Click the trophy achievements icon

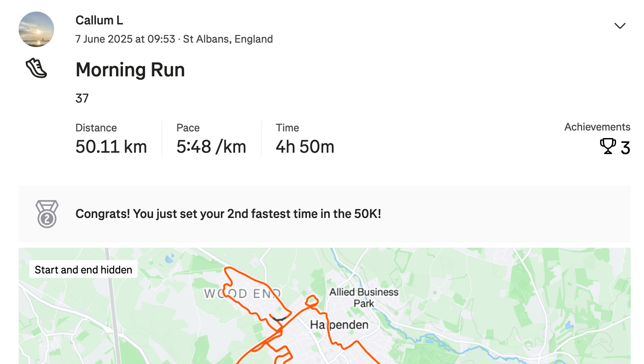click(x=608, y=146)
